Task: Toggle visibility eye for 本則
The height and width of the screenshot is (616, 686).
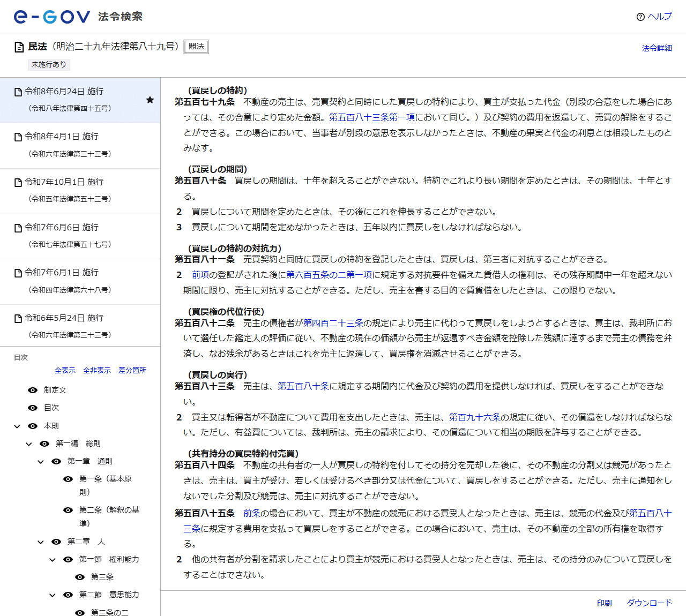Action: [x=33, y=426]
